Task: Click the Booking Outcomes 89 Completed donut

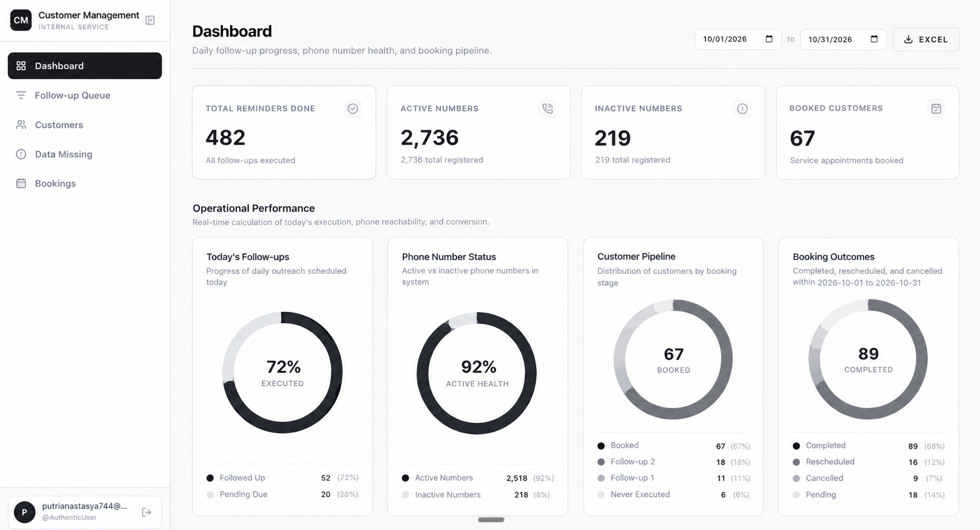Action: click(868, 359)
